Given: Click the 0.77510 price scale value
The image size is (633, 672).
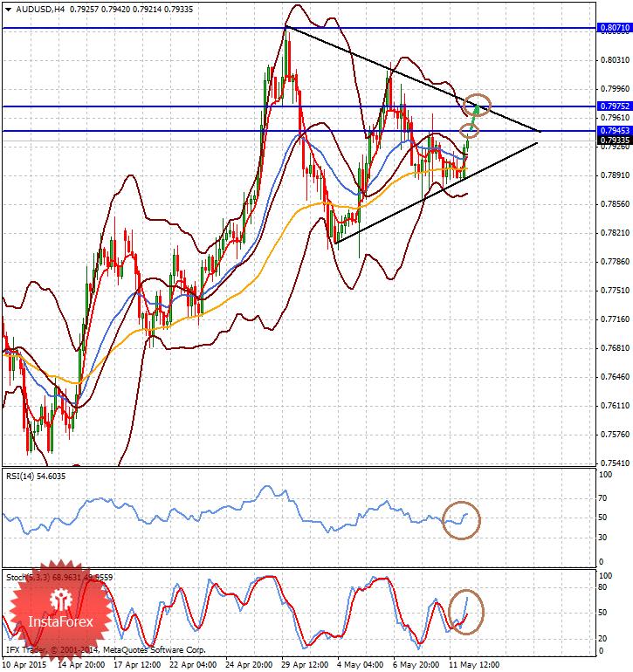Looking at the screenshot, I should coord(615,291).
